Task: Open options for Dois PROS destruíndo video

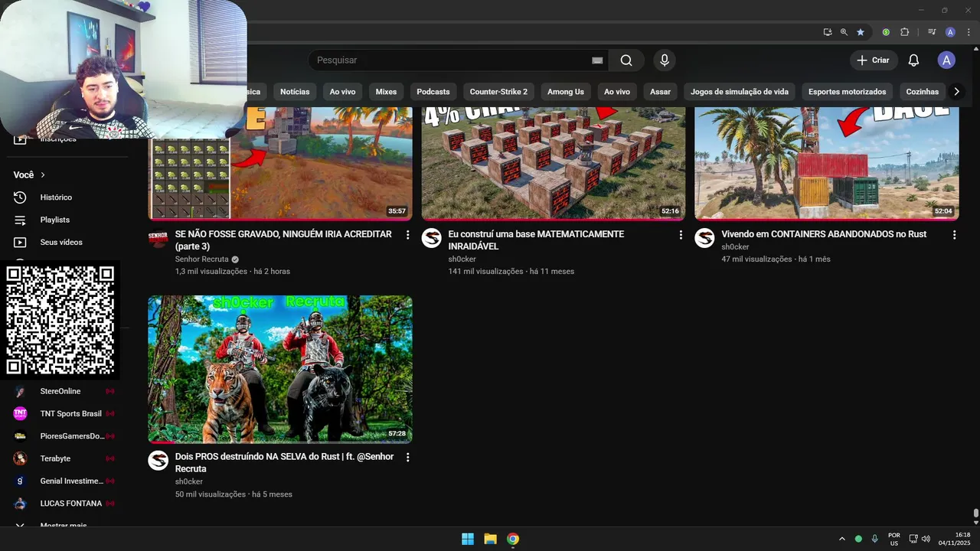Action: (x=407, y=457)
